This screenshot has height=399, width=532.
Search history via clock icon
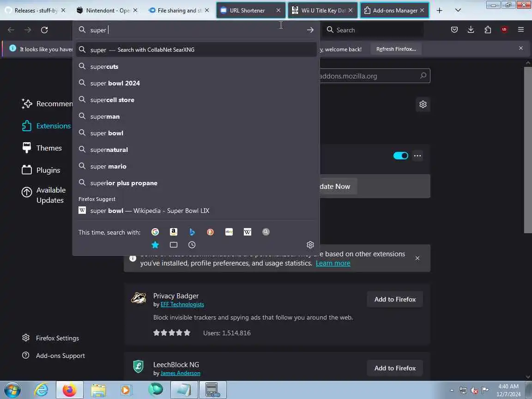(x=192, y=245)
